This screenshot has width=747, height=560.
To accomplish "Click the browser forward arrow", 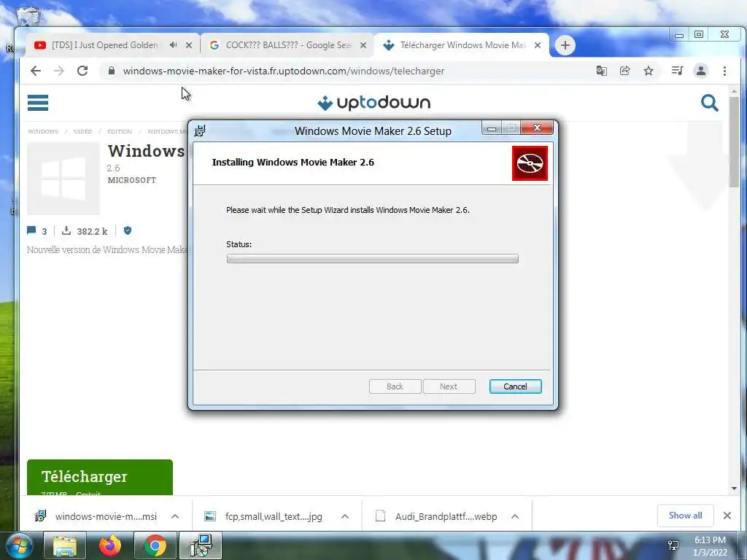I will [x=58, y=71].
